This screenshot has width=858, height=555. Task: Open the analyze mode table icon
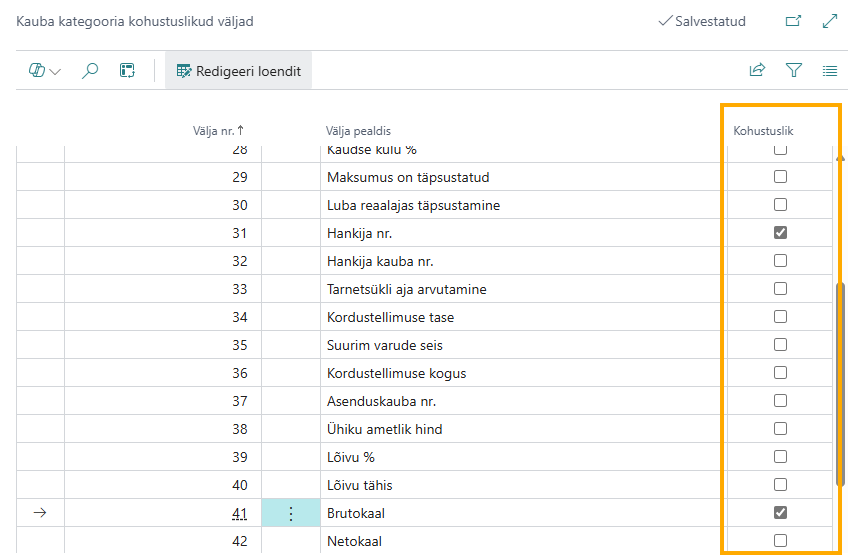point(127,71)
